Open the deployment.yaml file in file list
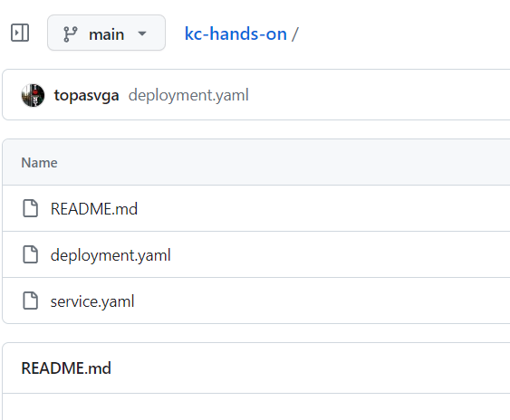This screenshot has height=420, width=510. 111,255
